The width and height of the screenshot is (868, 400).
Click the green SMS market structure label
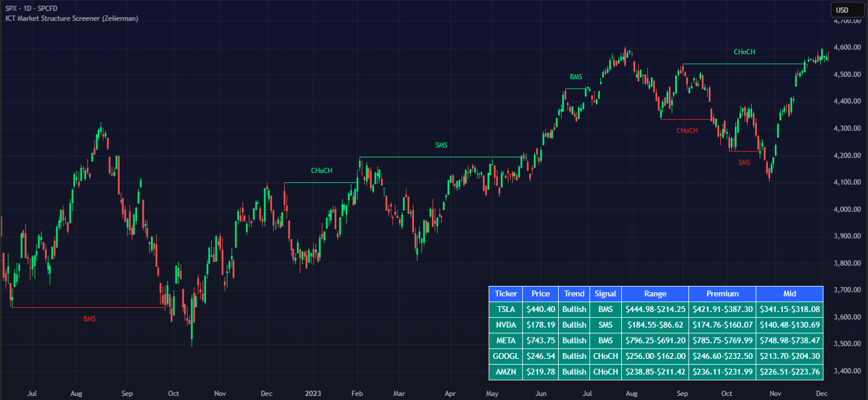[x=441, y=145]
